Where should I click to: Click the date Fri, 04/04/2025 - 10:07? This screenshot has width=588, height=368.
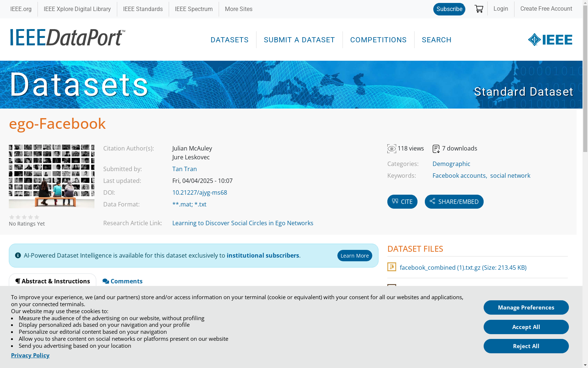coord(202,181)
